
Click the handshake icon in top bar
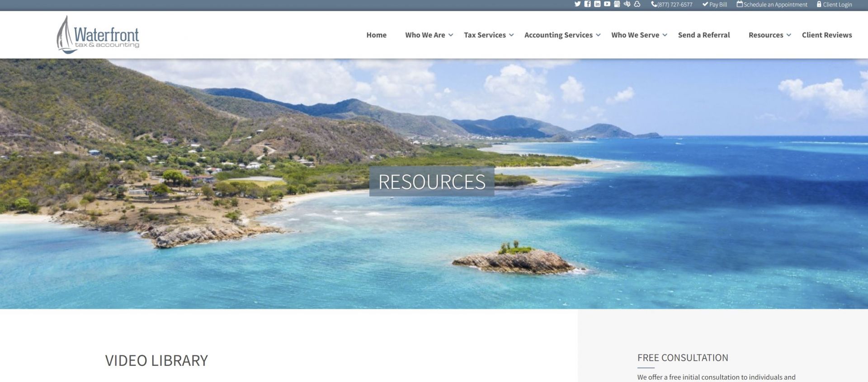[x=627, y=4]
